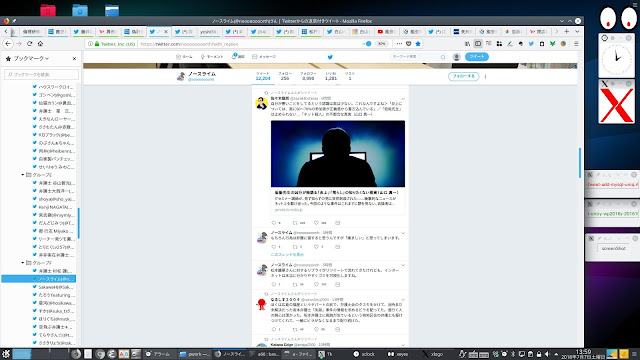Screen dimensions: 640x360
Task: Collapse the first グループ folder in bookmarks
Action: 23,175
